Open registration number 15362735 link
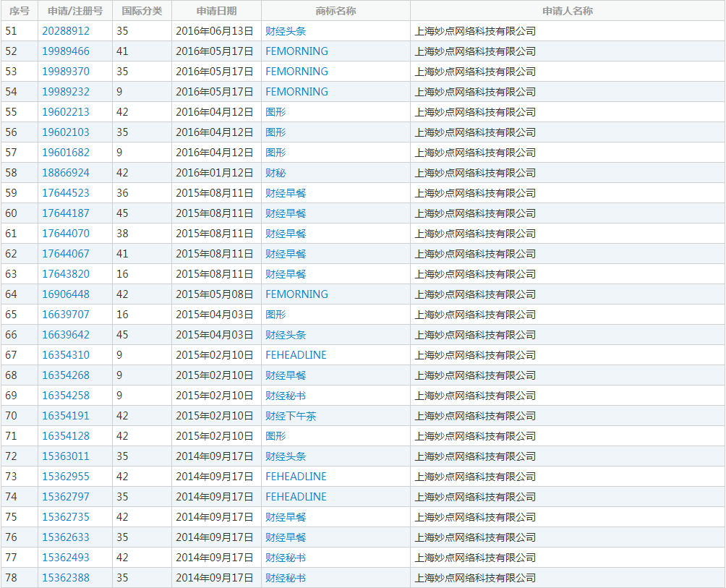The width and height of the screenshot is (726, 588). tap(66, 517)
